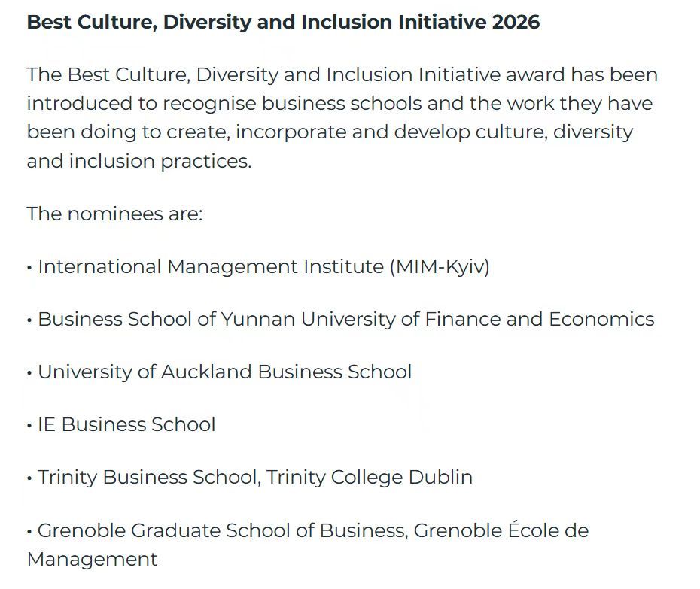The height and width of the screenshot is (589, 700).
Task: Click the year 2026 in the heading
Action: 516,22
